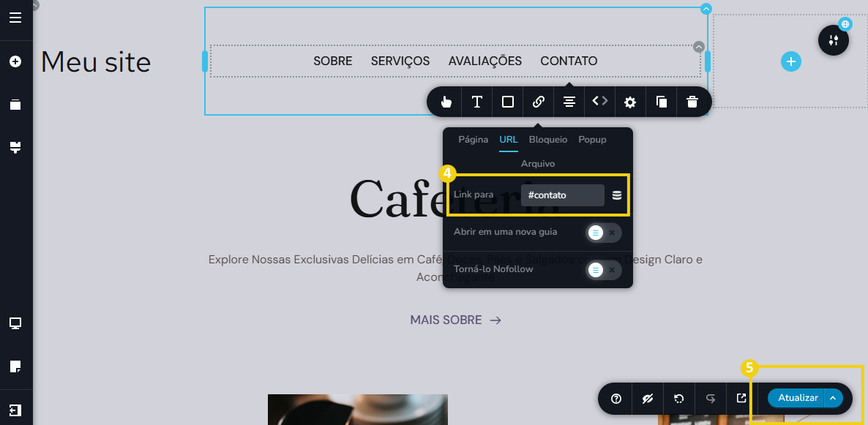Expand the Atualizar button dropdown arrow
This screenshot has width=868, height=425.
(x=832, y=397)
